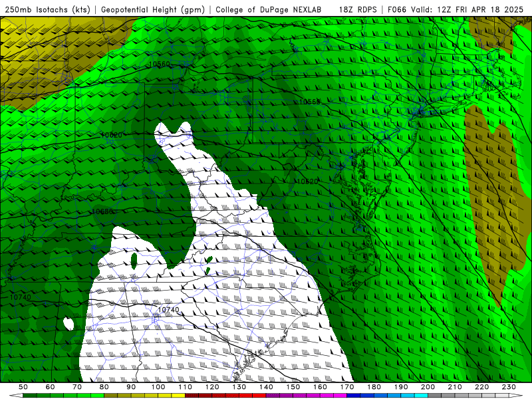Screen dimensions: 532x399
Task: Click the "18Z RDPS" model run label
Action: click(358, 9)
